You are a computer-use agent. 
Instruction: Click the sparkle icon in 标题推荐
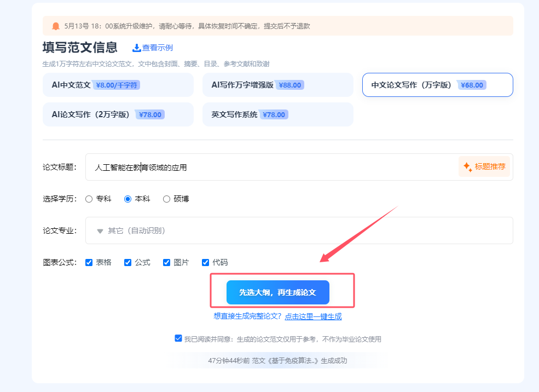coord(467,167)
